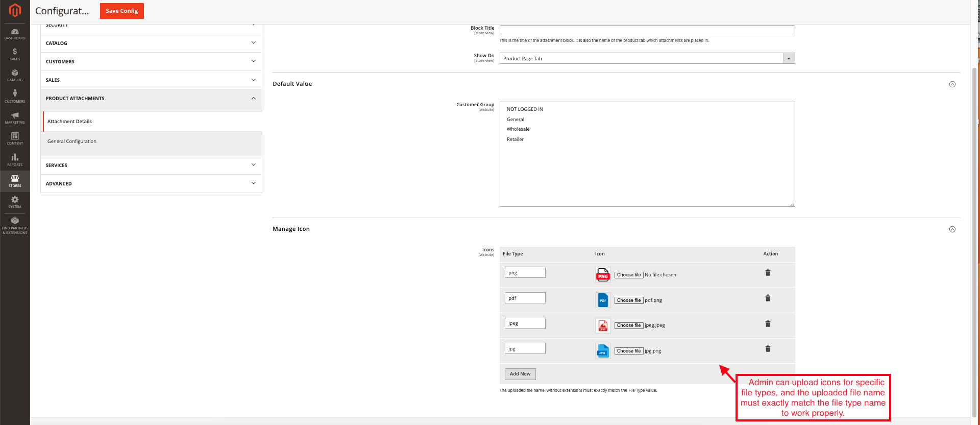Select the Attachment Details tab
Image resolution: width=980 pixels, height=425 pixels.
click(152, 122)
